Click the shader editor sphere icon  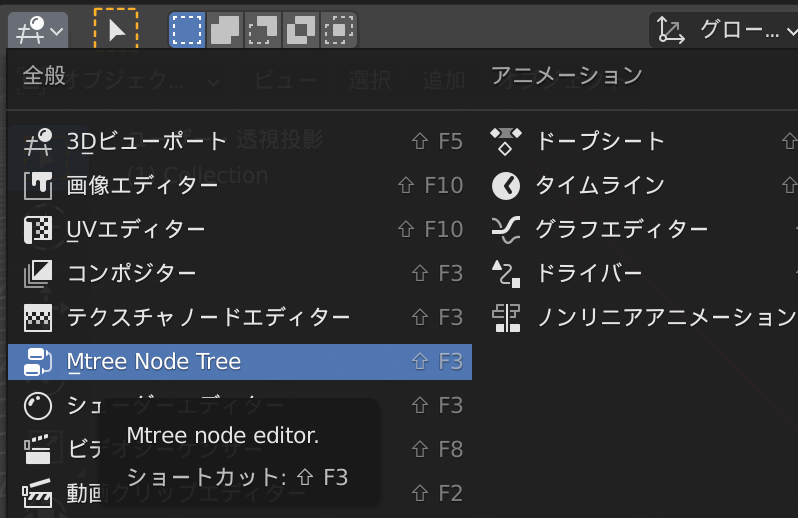click(38, 406)
